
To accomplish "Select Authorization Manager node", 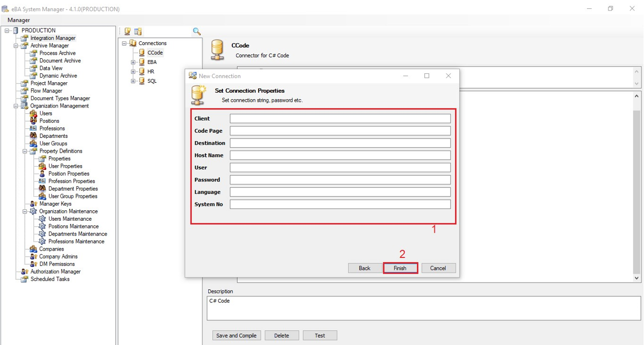I will [x=55, y=272].
